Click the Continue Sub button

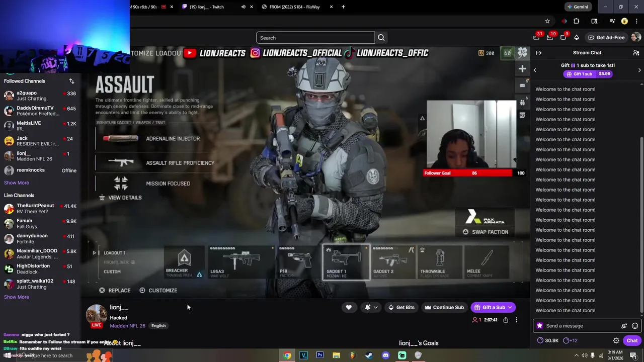point(444,307)
